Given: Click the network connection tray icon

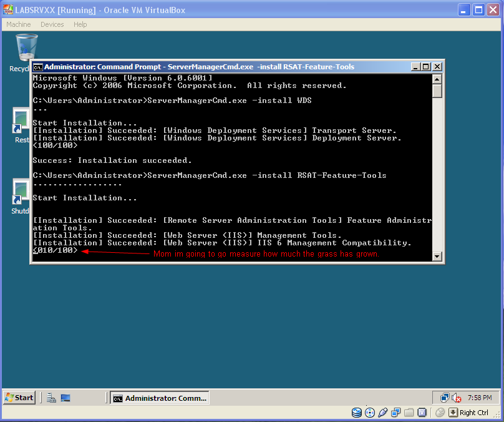Looking at the screenshot, I should coord(445,398).
